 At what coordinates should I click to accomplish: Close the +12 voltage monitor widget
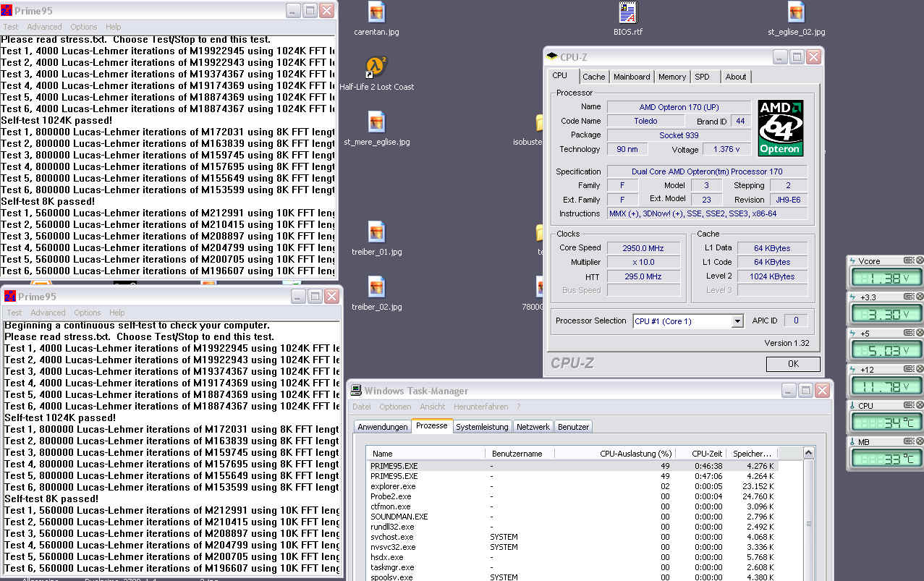click(920, 370)
